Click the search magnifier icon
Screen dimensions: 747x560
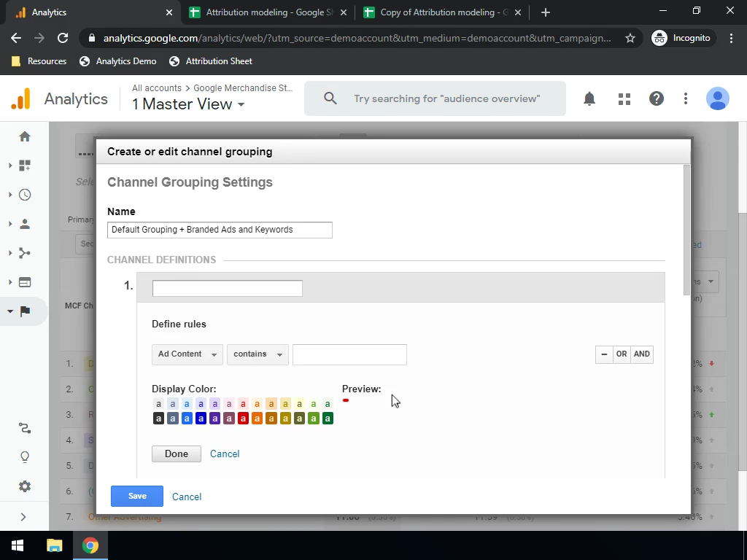point(330,98)
